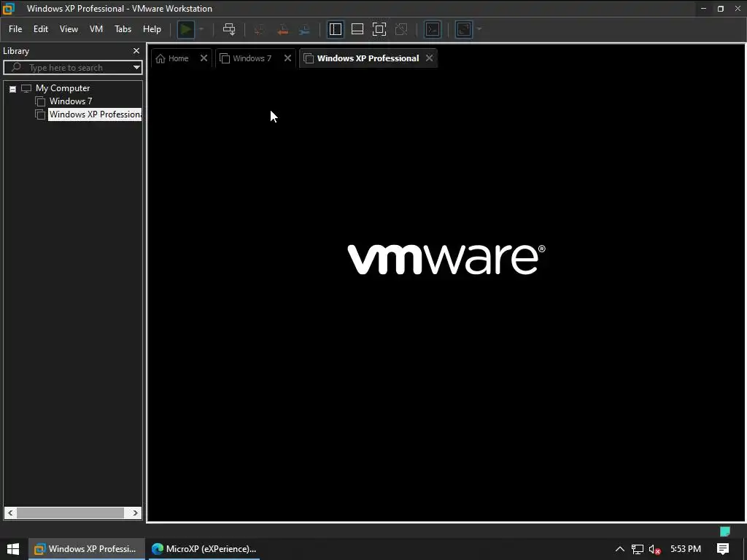Toggle the library sidebar view icon
The width and height of the screenshot is (747, 560).
tap(336, 29)
